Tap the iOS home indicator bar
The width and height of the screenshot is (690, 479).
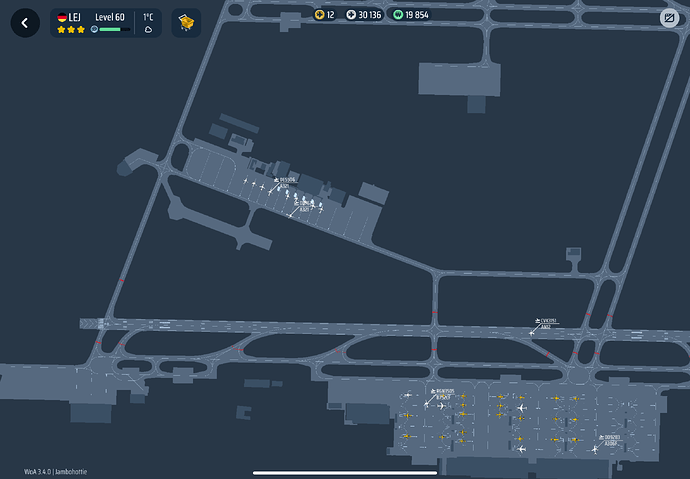click(344, 473)
